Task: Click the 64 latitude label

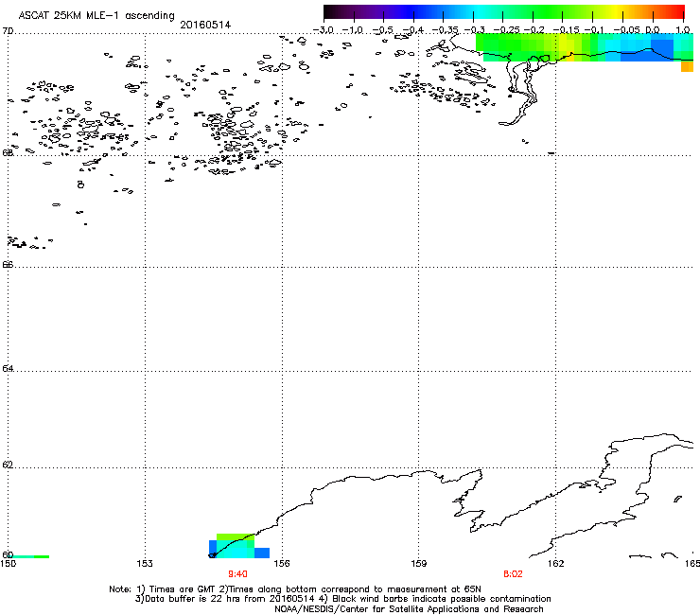Action: 8,368
